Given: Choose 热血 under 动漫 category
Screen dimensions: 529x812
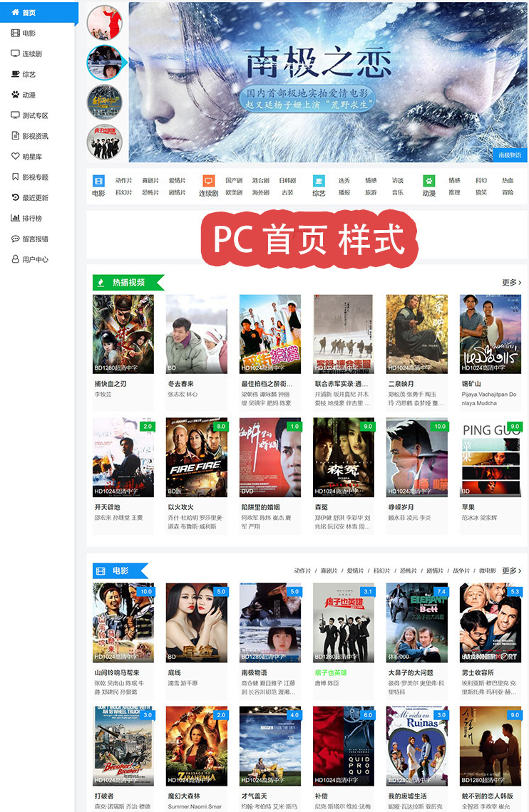Looking at the screenshot, I should point(508,181).
